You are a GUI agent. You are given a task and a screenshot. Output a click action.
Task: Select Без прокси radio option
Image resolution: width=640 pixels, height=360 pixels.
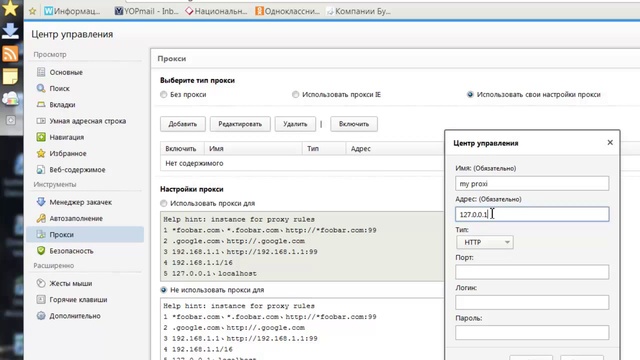point(164,95)
